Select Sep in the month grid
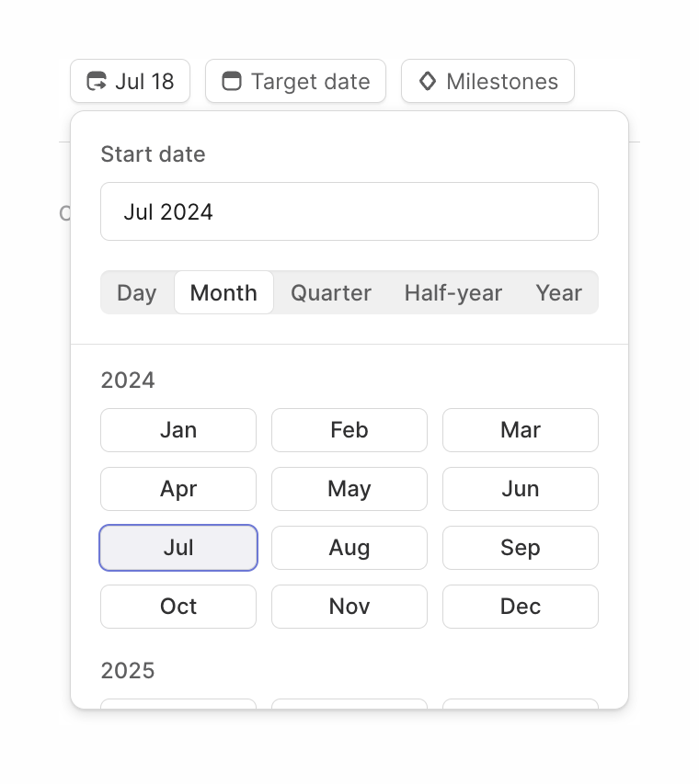Screen dimensions: 699x784 tap(520, 548)
